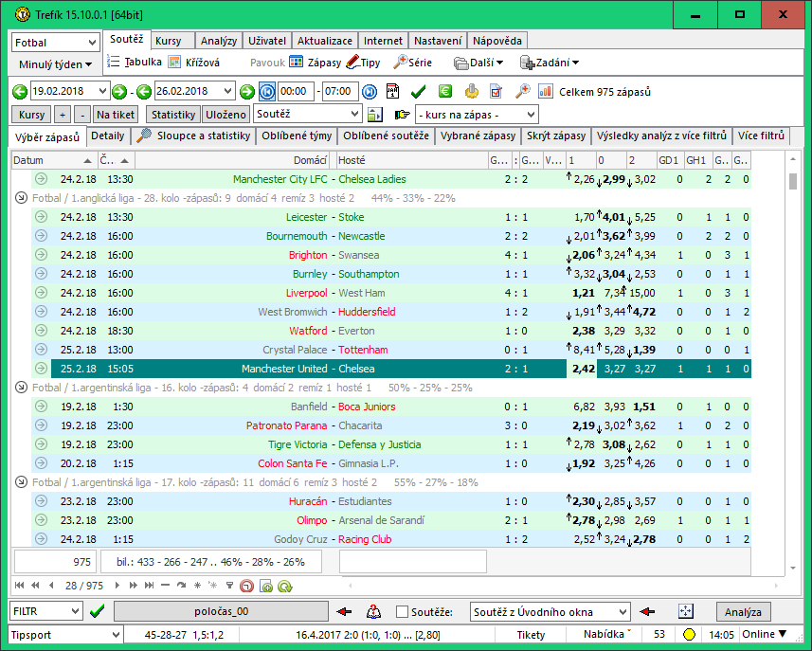The width and height of the screenshot is (812, 651).
Task: Click the green back arrow before end date 26.02.2018
Action: click(x=144, y=92)
